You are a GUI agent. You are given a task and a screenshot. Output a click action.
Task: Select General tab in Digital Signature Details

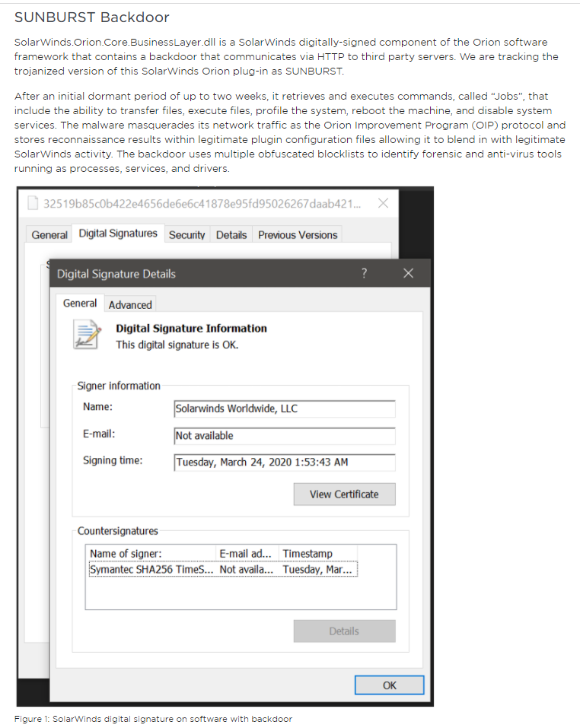pyautogui.click(x=80, y=304)
